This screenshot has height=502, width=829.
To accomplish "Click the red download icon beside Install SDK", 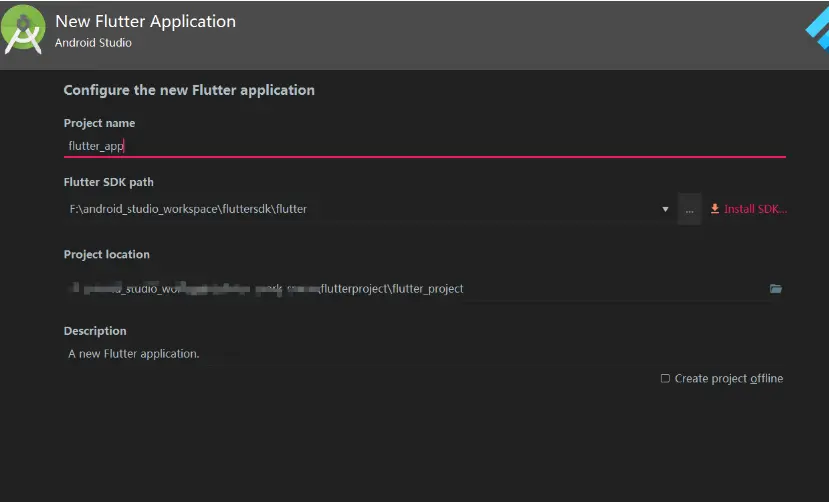I will coord(715,209).
